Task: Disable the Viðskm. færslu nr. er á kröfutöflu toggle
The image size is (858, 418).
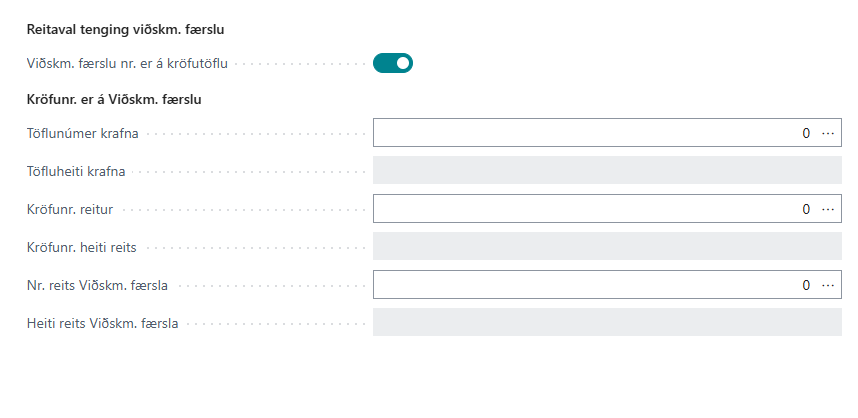Action: [x=393, y=64]
